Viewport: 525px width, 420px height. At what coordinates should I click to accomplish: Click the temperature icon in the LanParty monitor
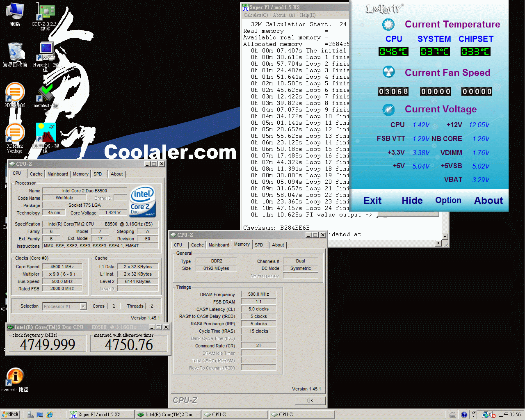pyautogui.click(x=388, y=25)
